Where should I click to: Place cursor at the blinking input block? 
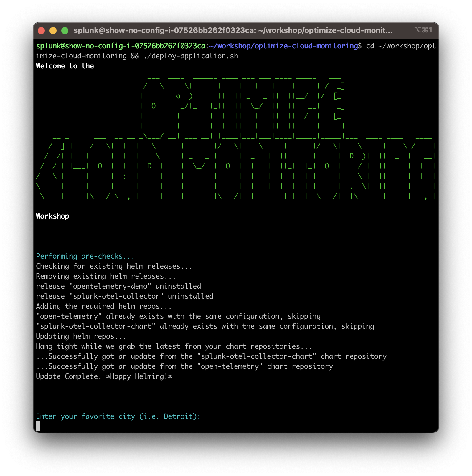[38, 426]
